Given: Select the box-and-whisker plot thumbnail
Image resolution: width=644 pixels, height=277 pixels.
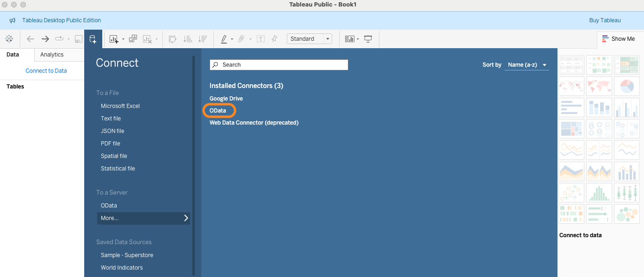Looking at the screenshot, I should 627,193.
